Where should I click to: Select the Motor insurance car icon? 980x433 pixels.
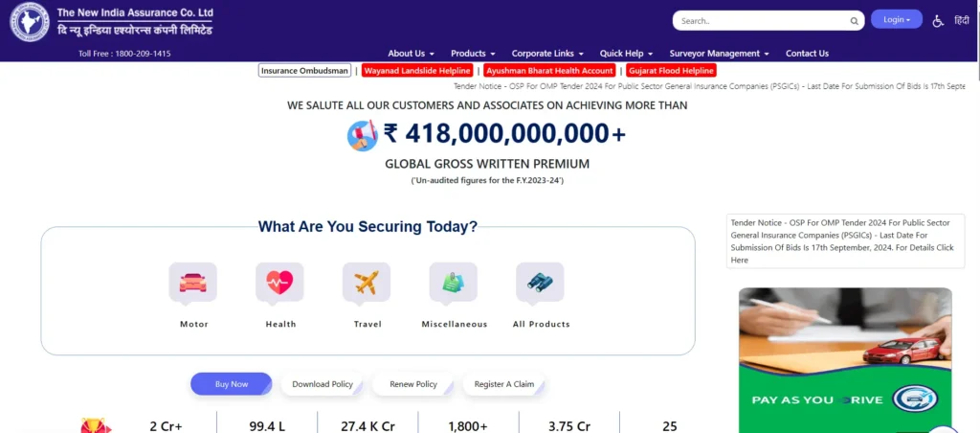click(x=193, y=283)
